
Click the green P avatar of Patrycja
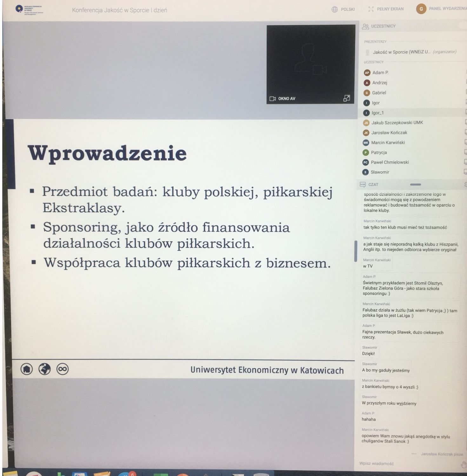click(x=366, y=153)
